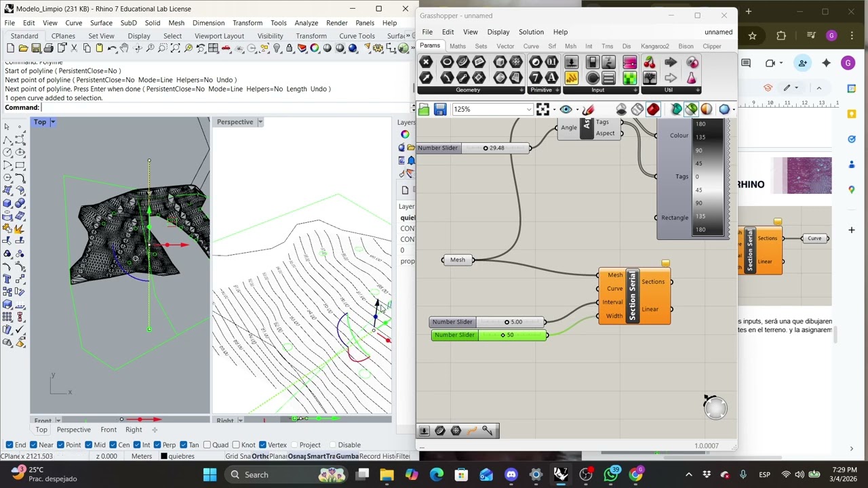Switch to the Right viewport tab at bottom

point(134,430)
